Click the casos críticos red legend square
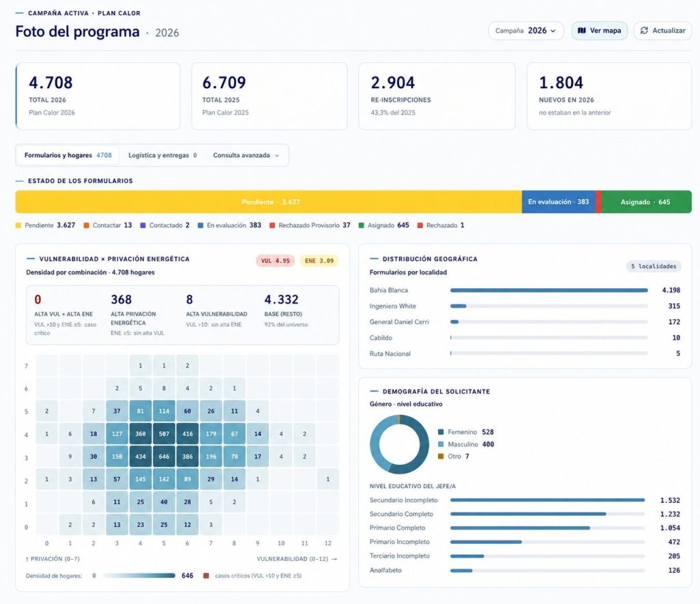Image resolution: width=700 pixels, height=604 pixels. click(x=206, y=575)
